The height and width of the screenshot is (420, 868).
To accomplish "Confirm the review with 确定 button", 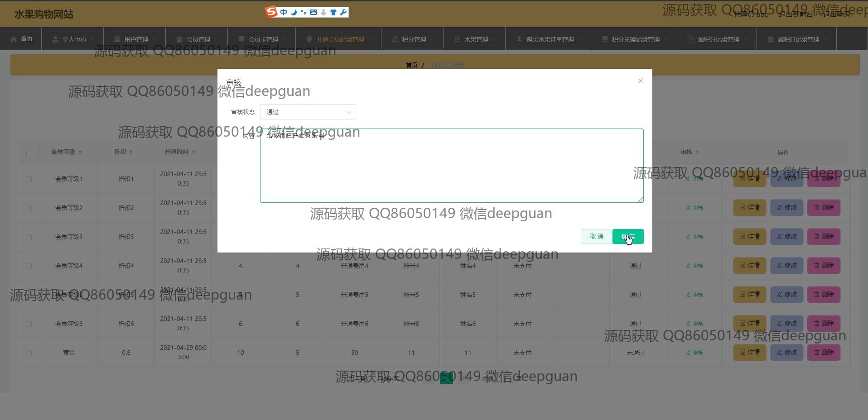I will click(627, 236).
